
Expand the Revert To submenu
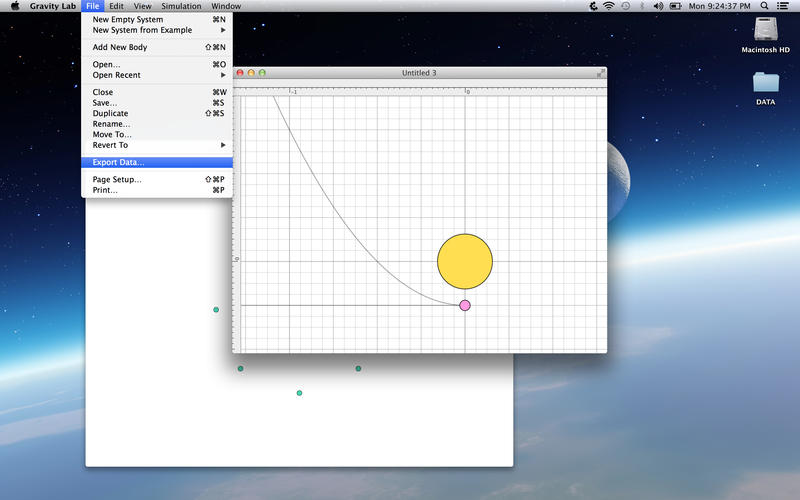pos(157,145)
